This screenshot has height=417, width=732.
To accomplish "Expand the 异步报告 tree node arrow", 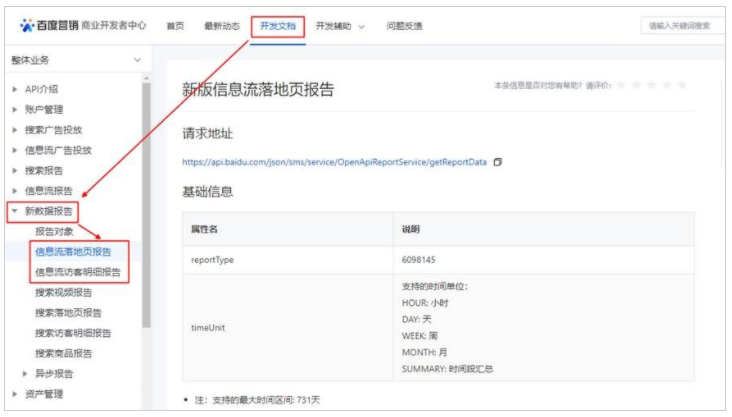I will [x=25, y=374].
